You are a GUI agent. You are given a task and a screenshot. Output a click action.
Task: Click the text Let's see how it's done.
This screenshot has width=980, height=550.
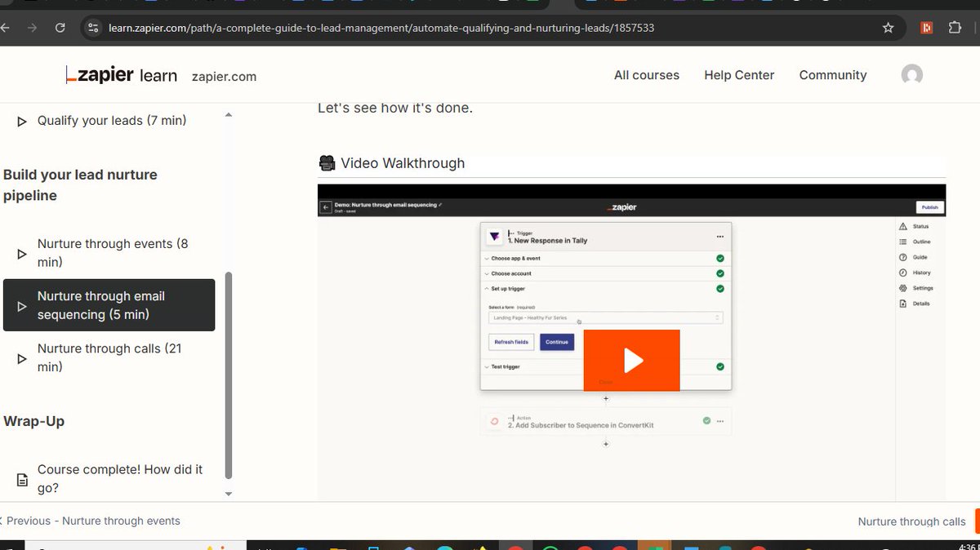tap(395, 108)
